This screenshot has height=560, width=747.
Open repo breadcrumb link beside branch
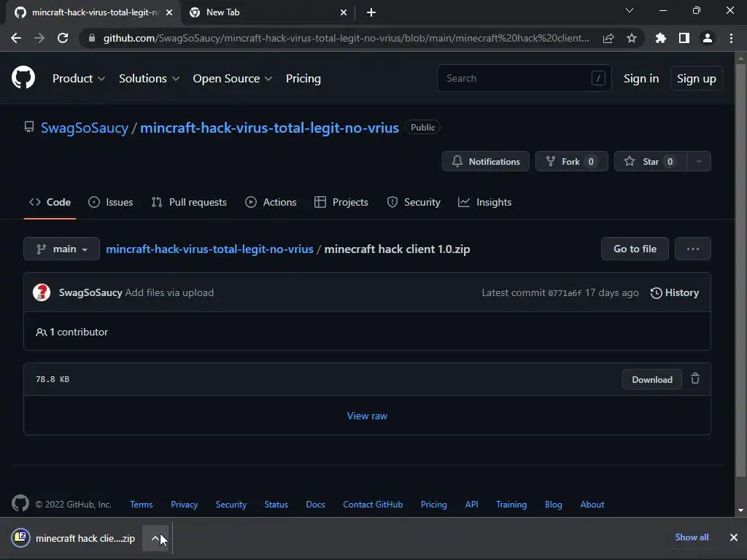(209, 249)
